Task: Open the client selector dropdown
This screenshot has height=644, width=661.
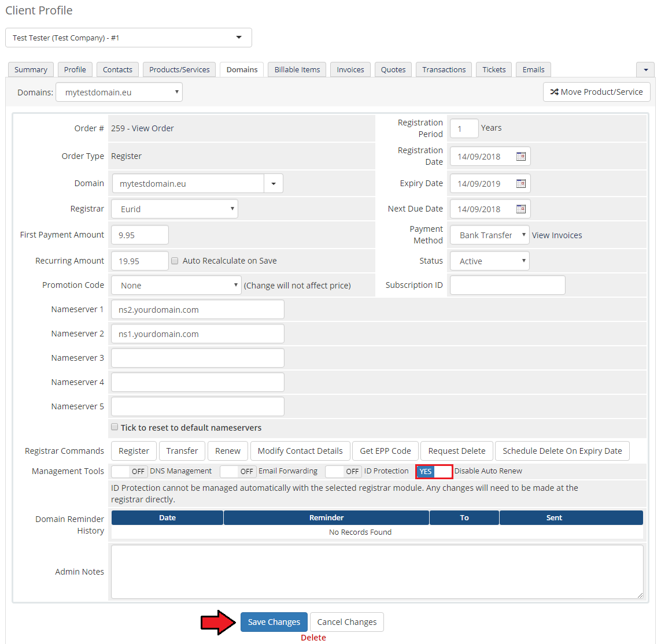Action: (128, 38)
